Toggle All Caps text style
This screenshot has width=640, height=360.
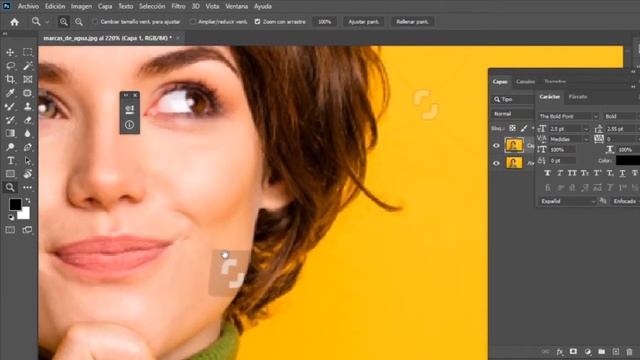[x=572, y=173]
